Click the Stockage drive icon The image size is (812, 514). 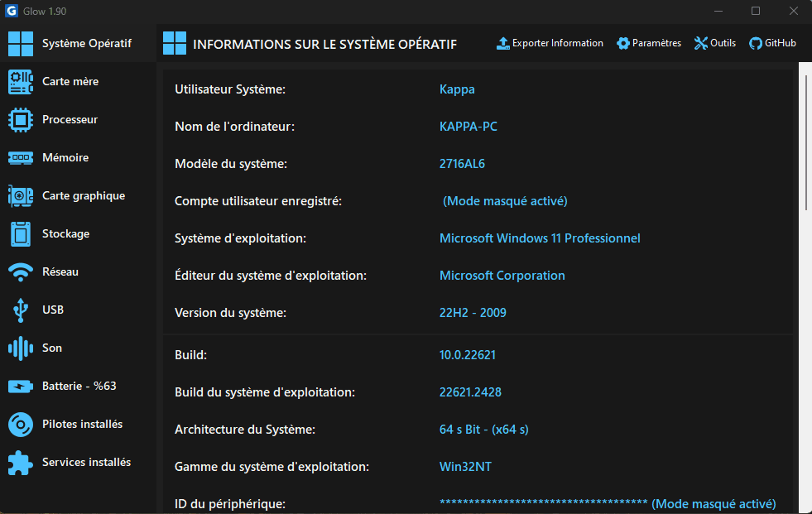[x=21, y=234]
